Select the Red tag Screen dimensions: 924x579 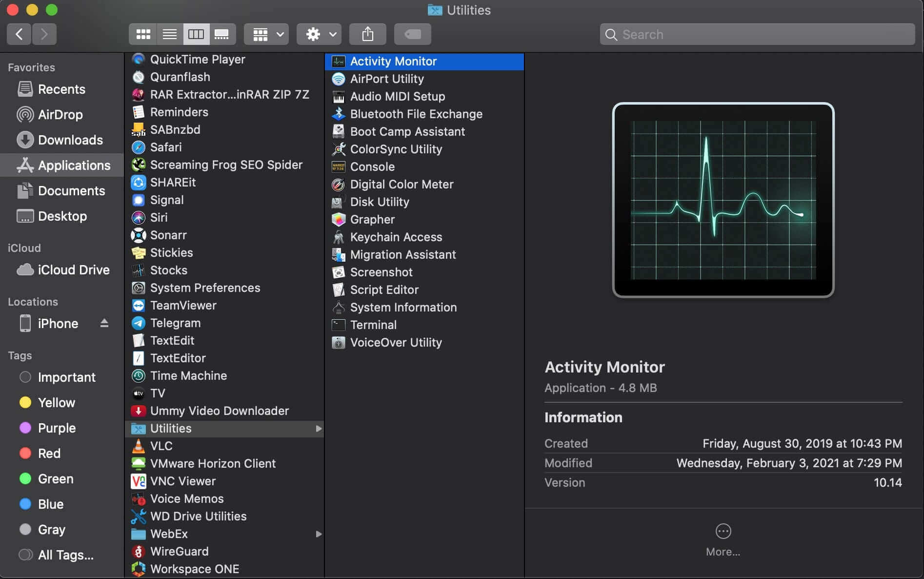(x=61, y=454)
